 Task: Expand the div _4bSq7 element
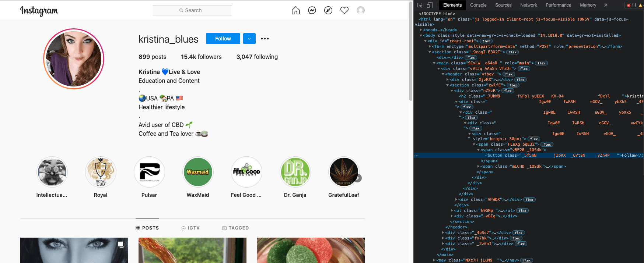pos(443,233)
